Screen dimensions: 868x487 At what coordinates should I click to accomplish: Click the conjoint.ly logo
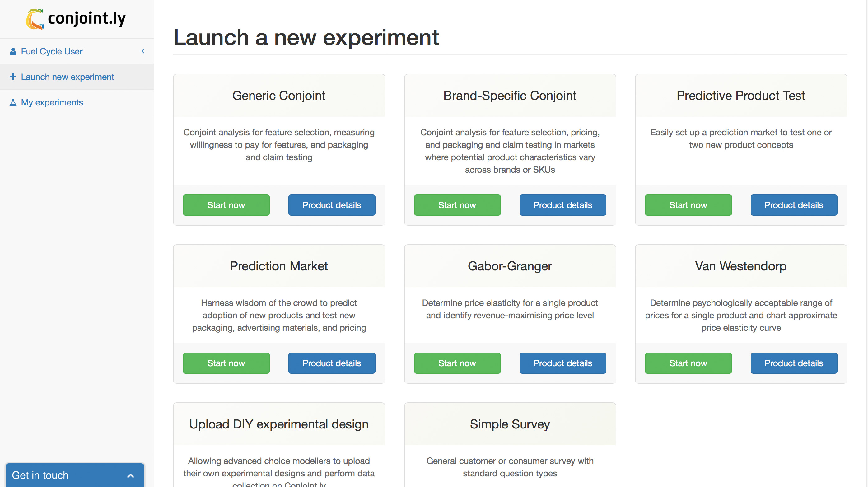pos(76,19)
